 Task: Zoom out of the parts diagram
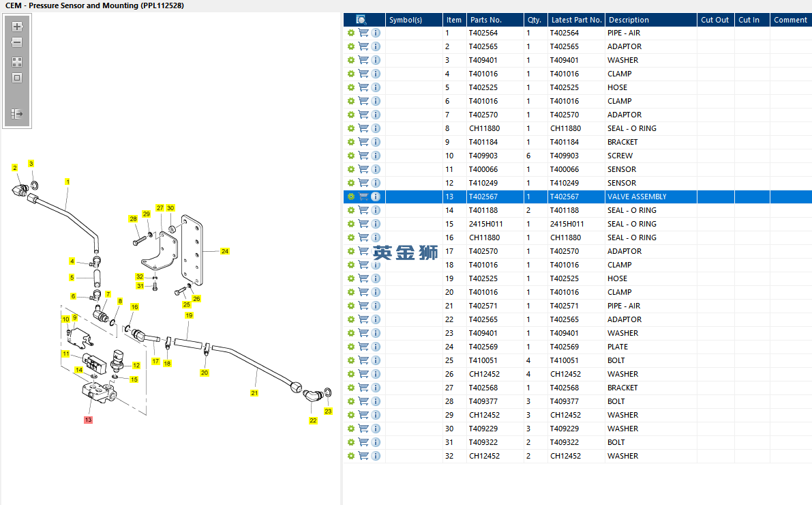tap(17, 42)
